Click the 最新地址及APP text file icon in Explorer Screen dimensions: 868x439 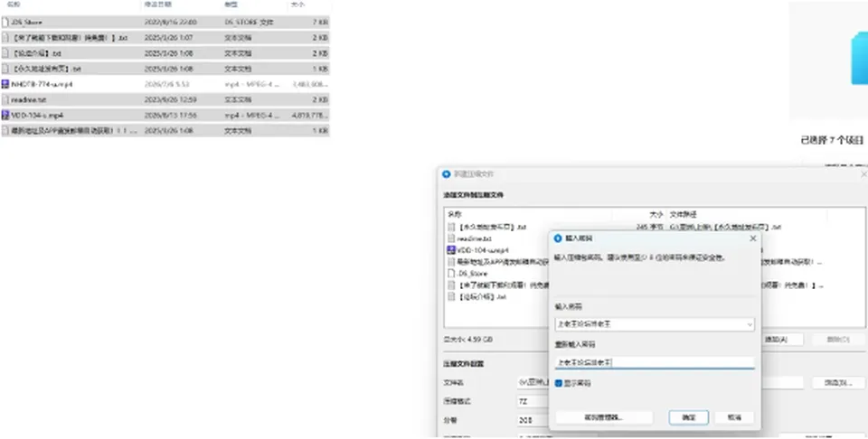(5, 130)
